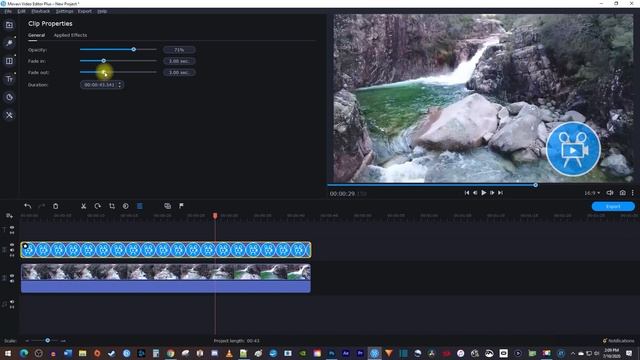640x360 pixels.
Task: Click the timeline Scale zoom slider
Action: pos(47,340)
